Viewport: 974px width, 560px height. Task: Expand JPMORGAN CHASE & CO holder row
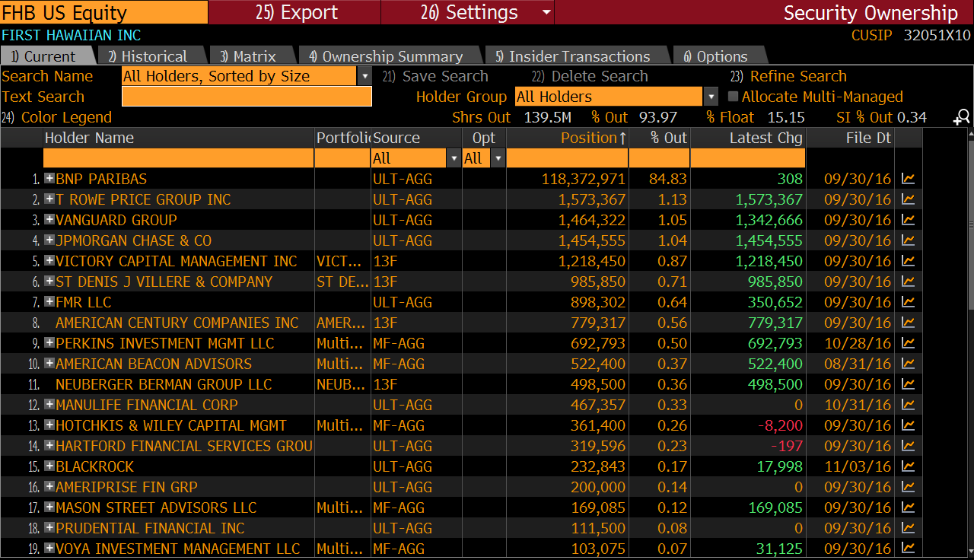[x=49, y=240]
